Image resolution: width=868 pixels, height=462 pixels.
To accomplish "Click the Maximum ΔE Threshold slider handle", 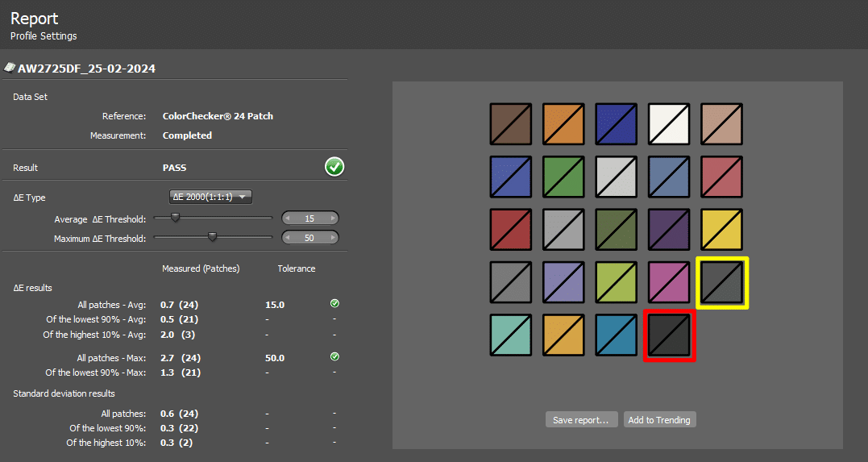I will [213, 237].
